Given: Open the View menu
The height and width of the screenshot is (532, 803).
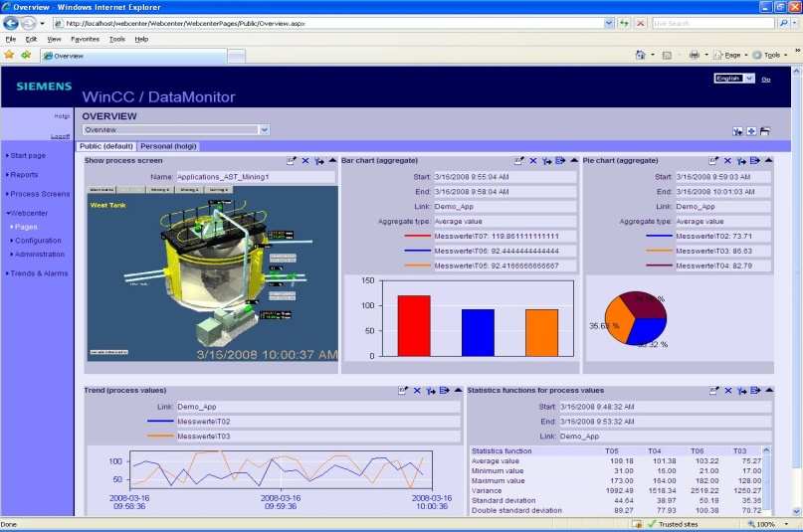Looking at the screenshot, I should 54,39.
